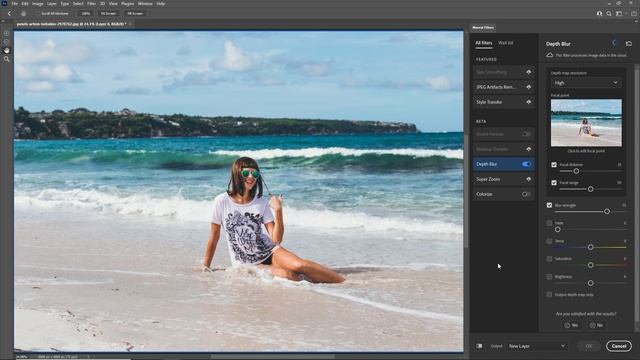Click the share icon at top right
The height and width of the screenshot is (360, 640).
[x=634, y=13]
